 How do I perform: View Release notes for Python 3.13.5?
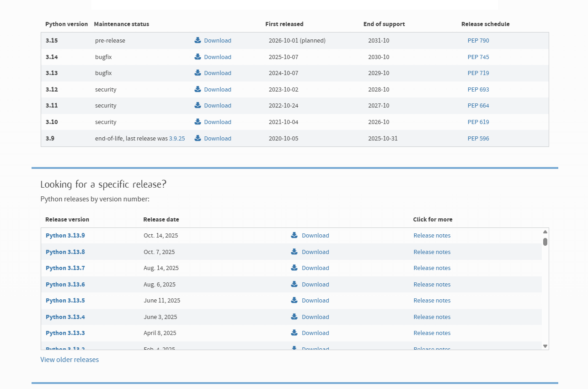[x=432, y=301]
